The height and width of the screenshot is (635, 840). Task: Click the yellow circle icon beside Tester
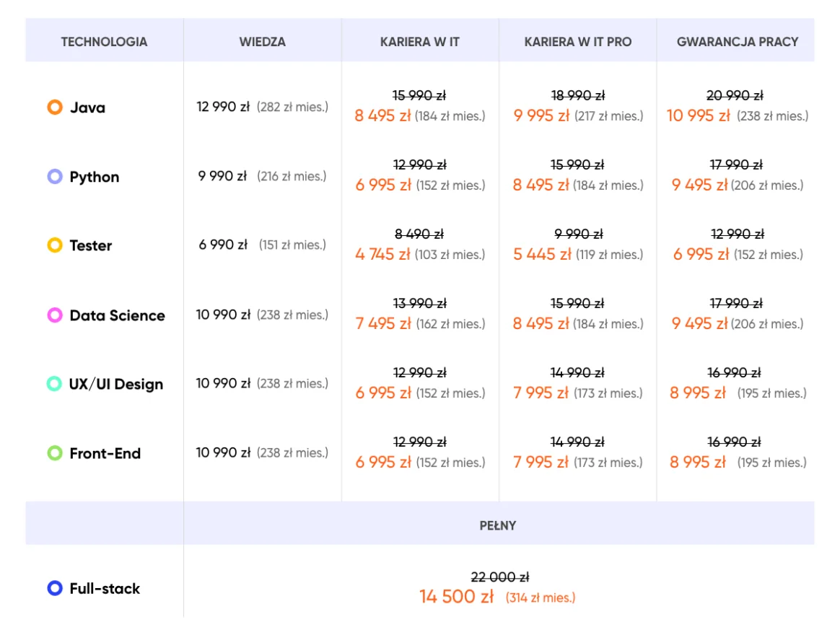55,245
